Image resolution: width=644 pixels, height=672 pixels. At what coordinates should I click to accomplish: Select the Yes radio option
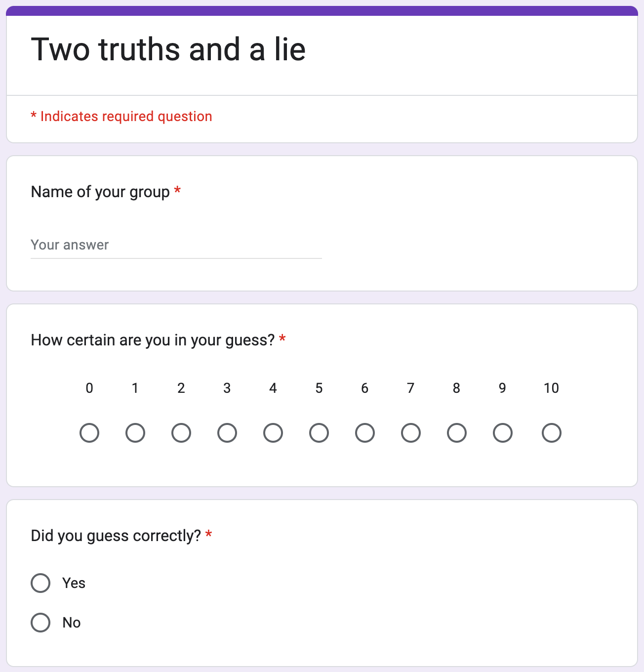[x=40, y=583]
